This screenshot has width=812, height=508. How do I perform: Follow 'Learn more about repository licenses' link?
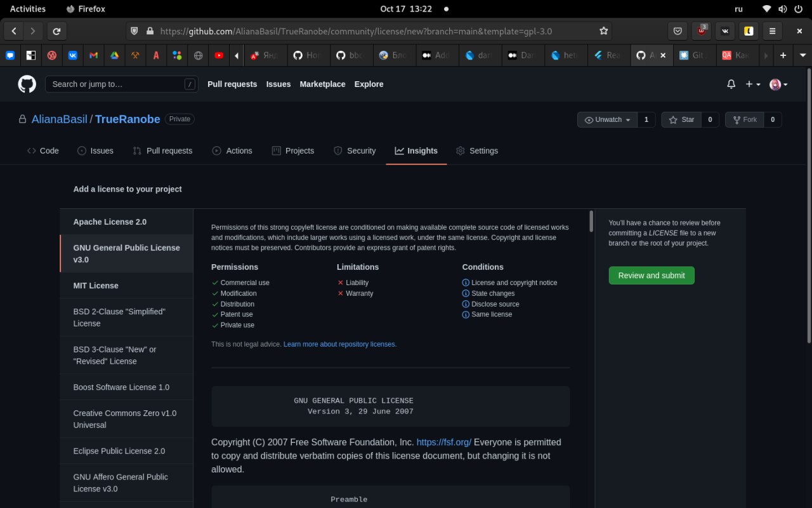click(x=340, y=344)
